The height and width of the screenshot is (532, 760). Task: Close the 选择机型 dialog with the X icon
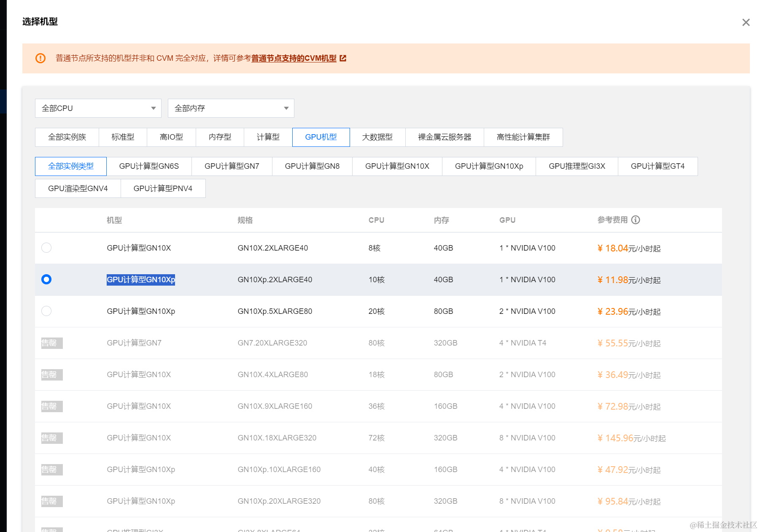(746, 22)
